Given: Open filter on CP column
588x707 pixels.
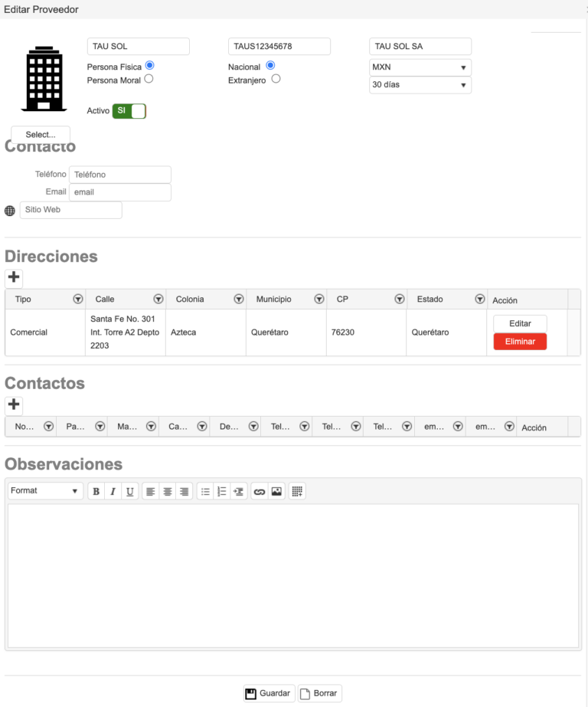Looking at the screenshot, I should click(x=399, y=299).
